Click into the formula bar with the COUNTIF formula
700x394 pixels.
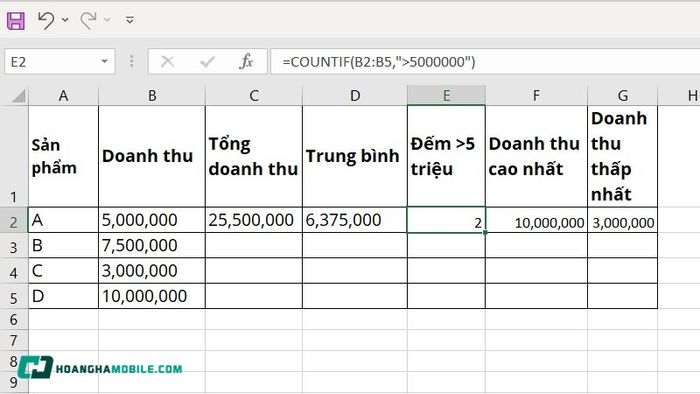[x=485, y=62]
